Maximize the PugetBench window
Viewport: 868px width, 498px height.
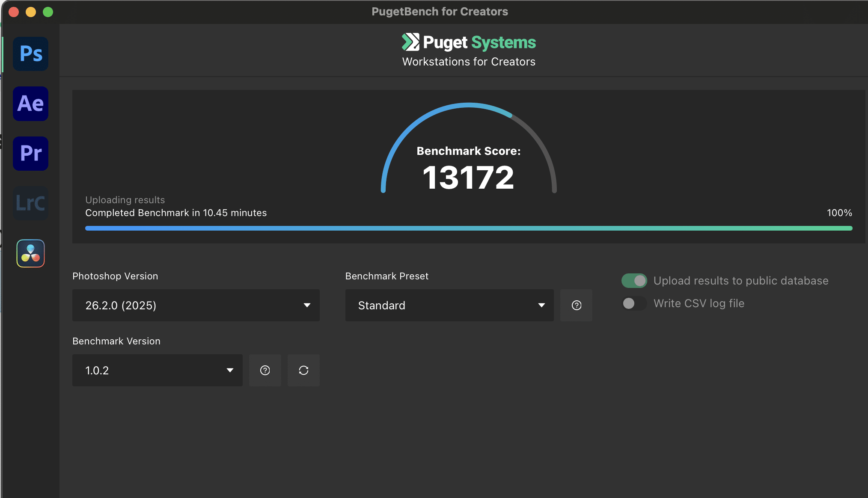point(48,12)
